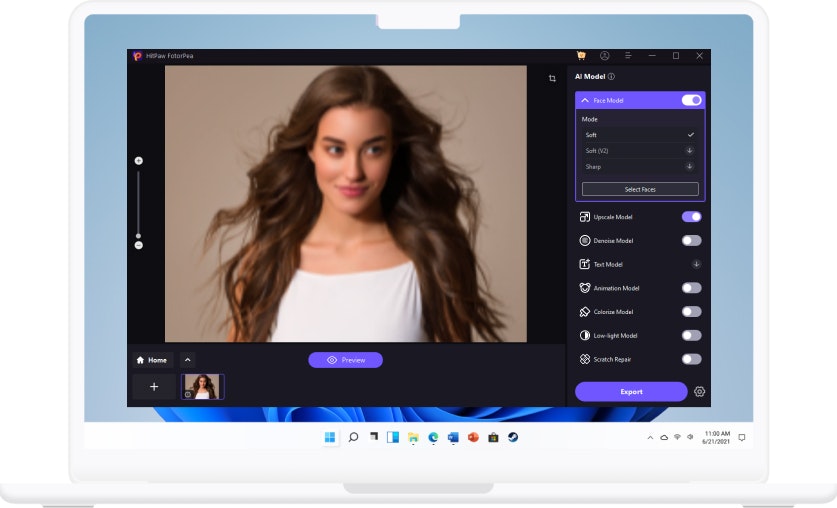Expand the panel with chevron beside Home
837x508 pixels.
click(187, 360)
